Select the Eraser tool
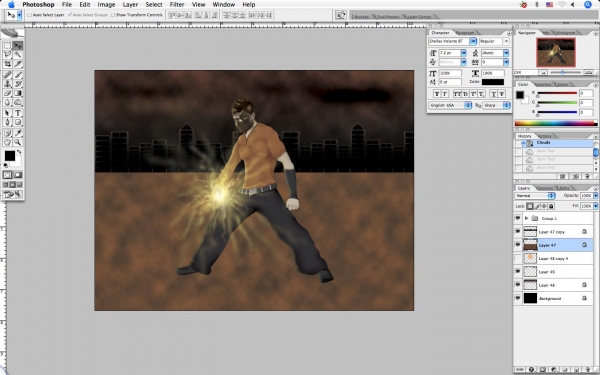600x375 pixels. [7, 93]
